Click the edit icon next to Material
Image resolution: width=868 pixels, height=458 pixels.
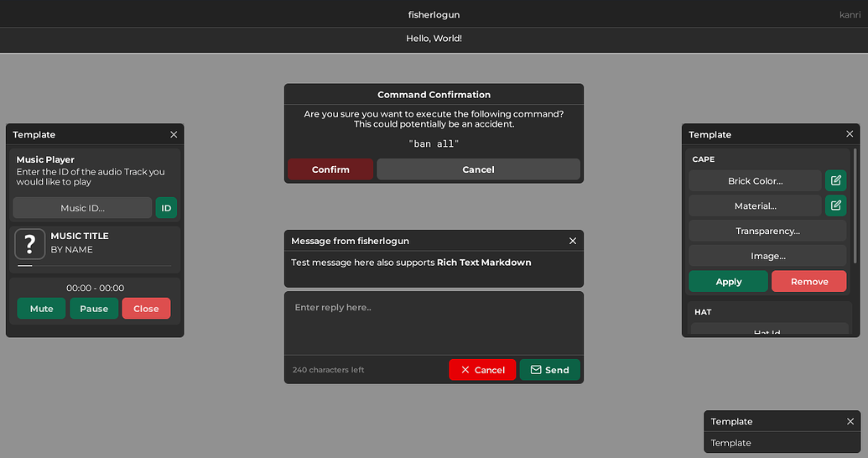835,206
